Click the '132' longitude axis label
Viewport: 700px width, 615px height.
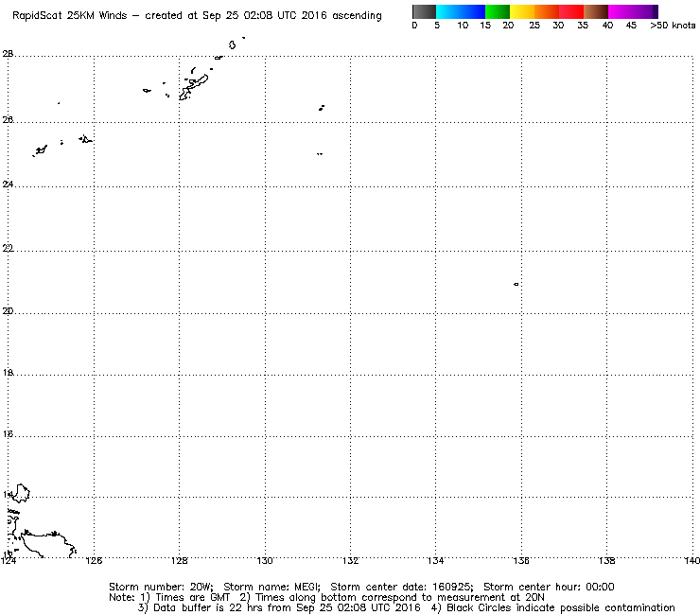[350, 560]
